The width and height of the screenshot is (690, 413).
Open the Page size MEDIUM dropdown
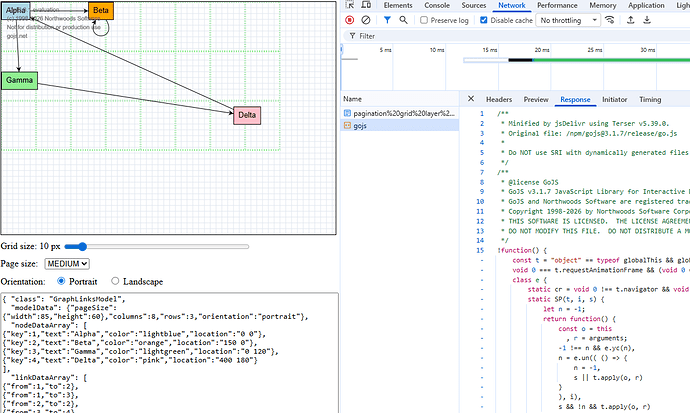(x=67, y=263)
